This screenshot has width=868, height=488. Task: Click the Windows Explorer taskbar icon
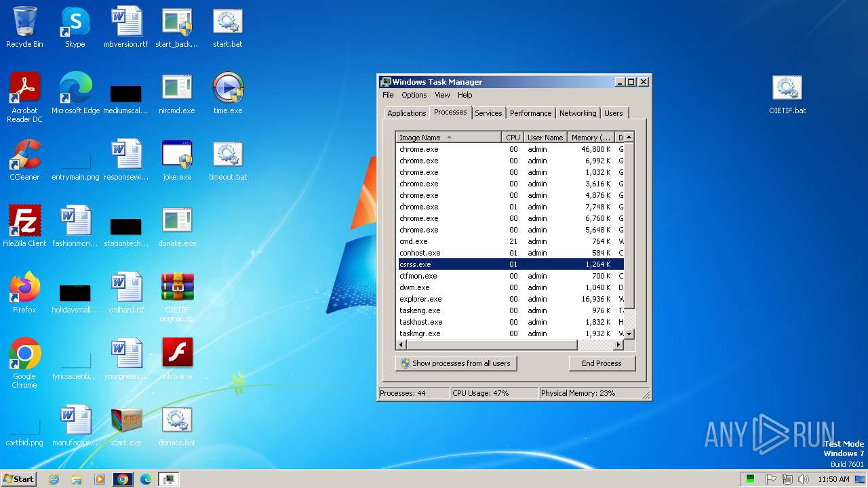pyautogui.click(x=77, y=479)
